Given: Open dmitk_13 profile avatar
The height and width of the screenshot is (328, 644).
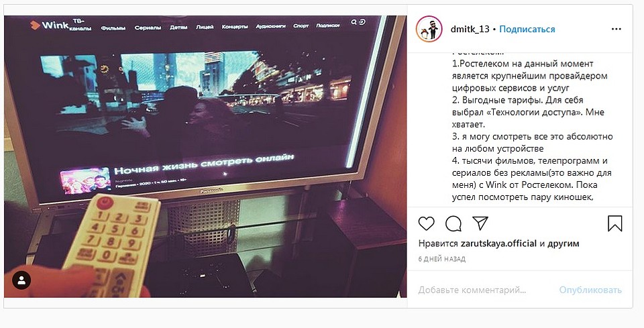Looking at the screenshot, I should (x=429, y=29).
